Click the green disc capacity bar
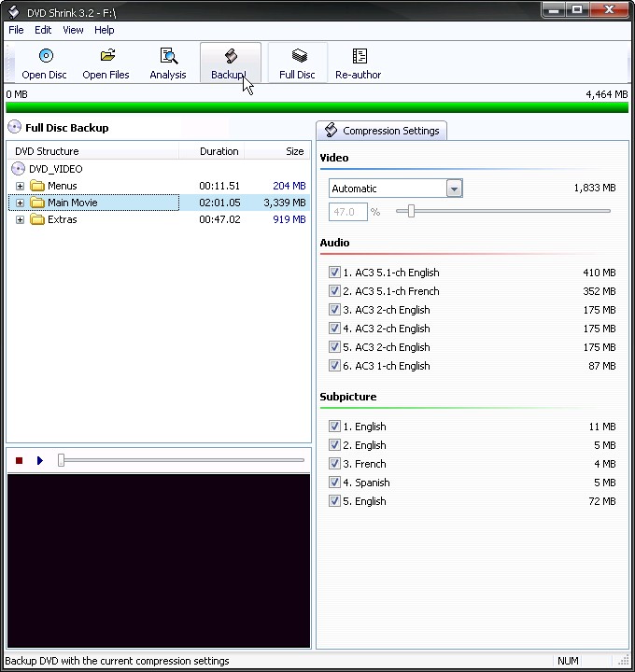This screenshot has height=672, width=635. coord(317,107)
